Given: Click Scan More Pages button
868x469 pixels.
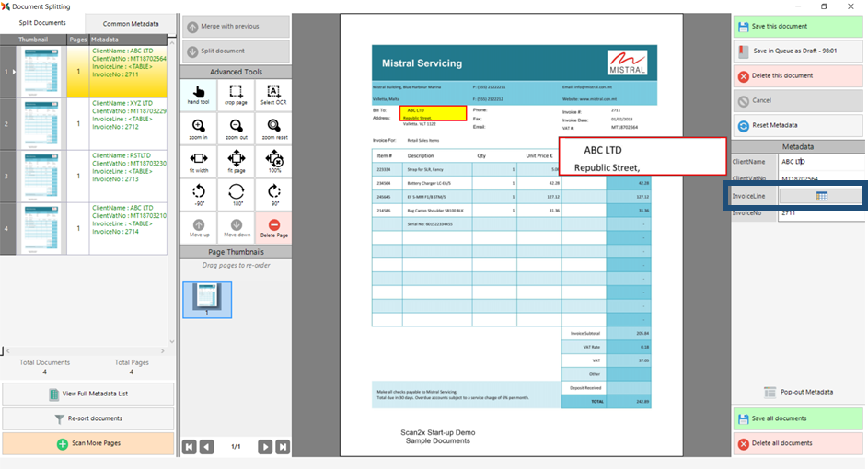Looking at the screenshot, I should 87,443.
